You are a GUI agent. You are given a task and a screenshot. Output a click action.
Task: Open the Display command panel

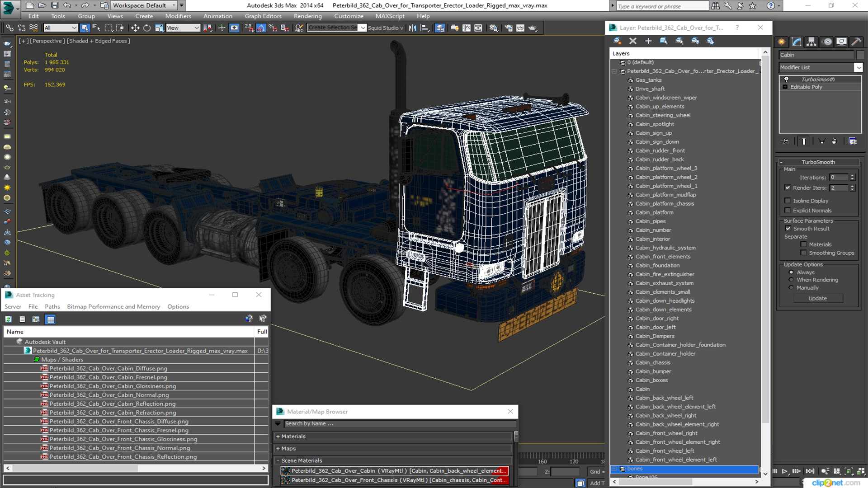841,42
